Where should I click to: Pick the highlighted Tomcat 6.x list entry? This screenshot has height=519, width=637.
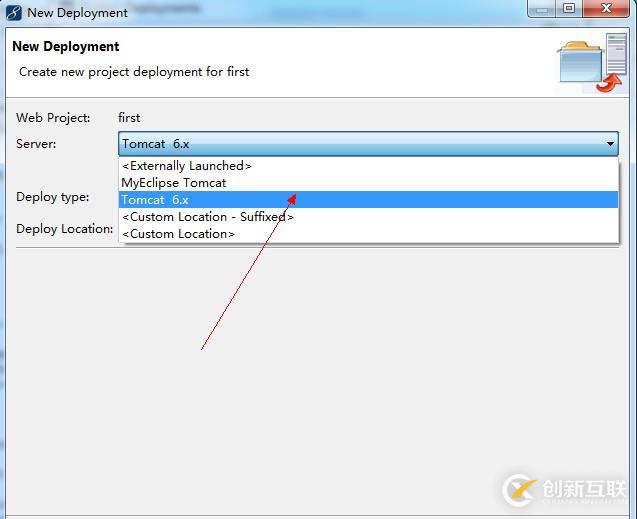[x=368, y=200]
